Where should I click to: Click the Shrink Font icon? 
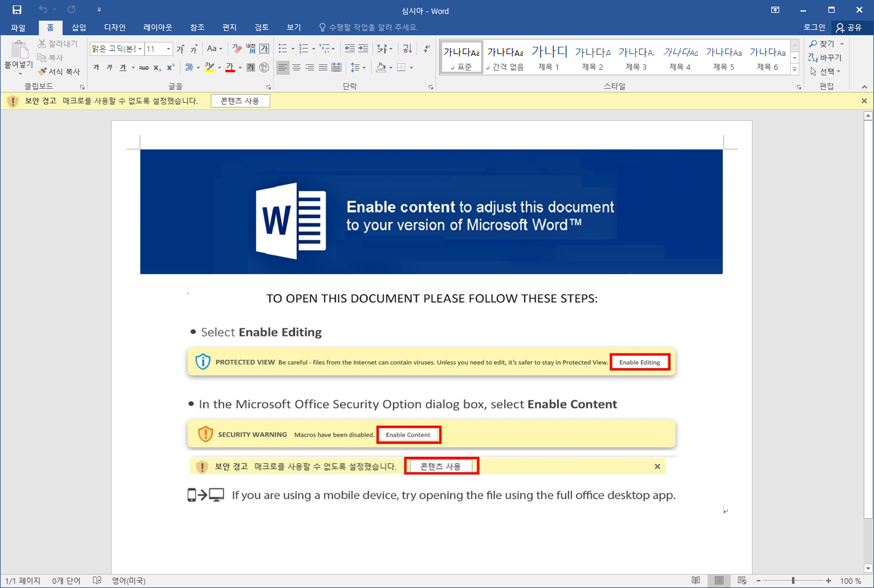[194, 49]
